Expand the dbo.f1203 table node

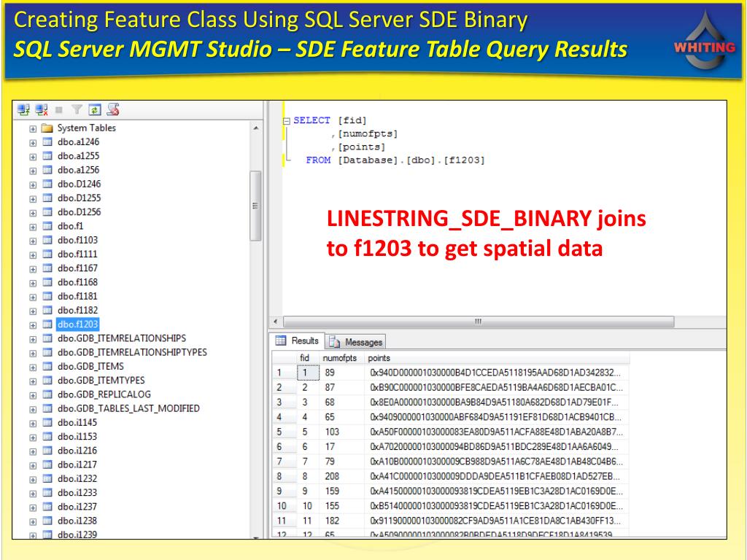[x=33, y=325]
